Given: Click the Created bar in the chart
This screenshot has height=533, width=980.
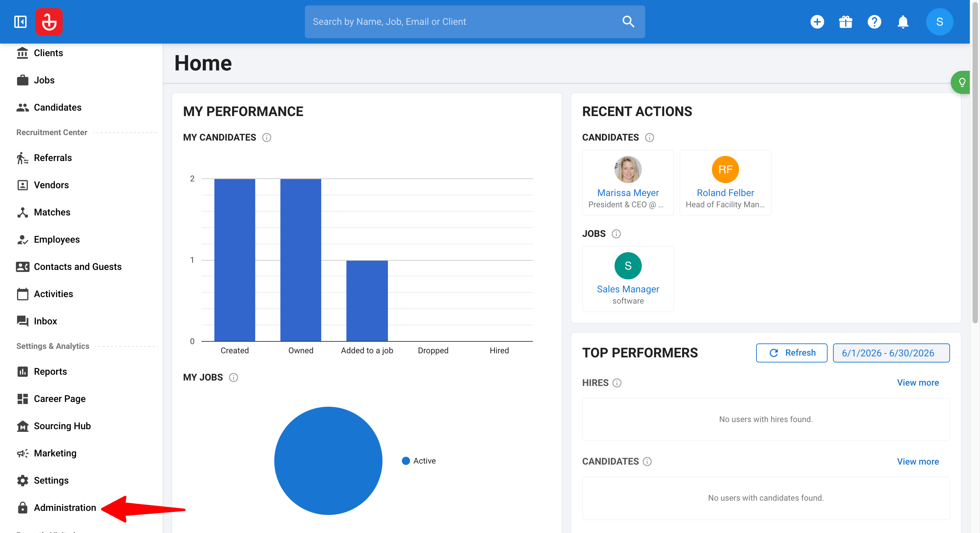Looking at the screenshot, I should [235, 260].
